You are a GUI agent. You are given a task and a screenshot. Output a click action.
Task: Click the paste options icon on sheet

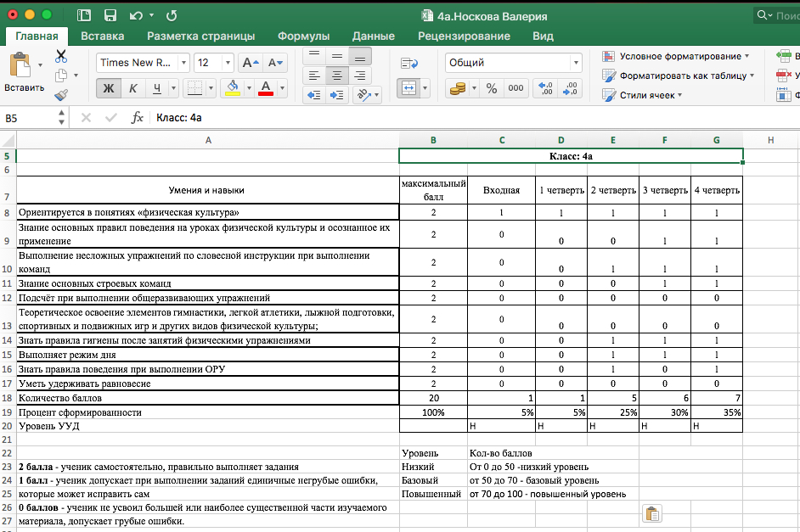coord(652,513)
